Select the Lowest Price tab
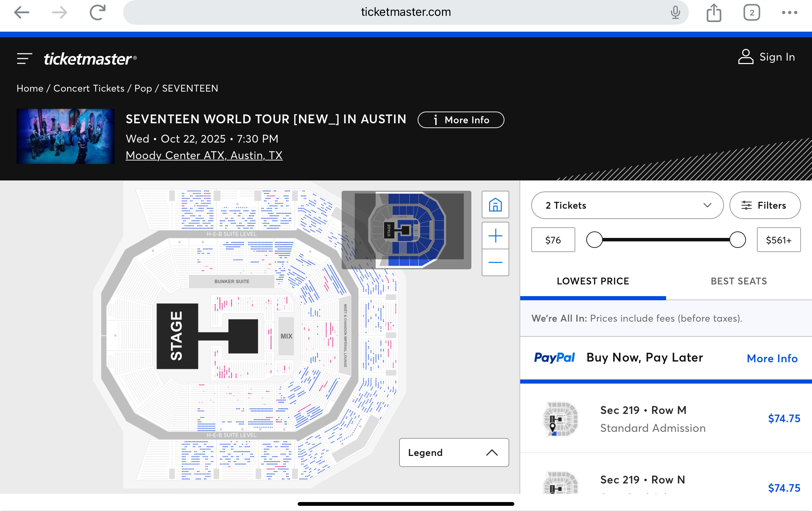812x511 pixels. click(x=593, y=281)
